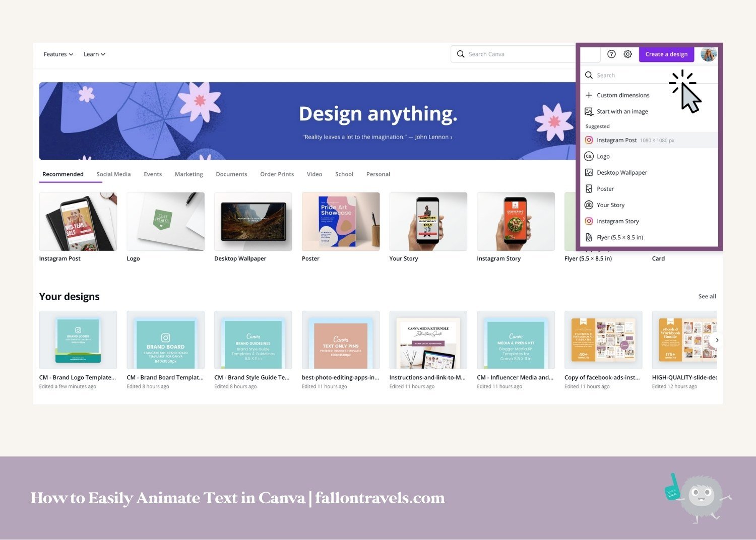
Task: Open the Desktop Wallpaper template thumbnail
Action: coord(253,222)
